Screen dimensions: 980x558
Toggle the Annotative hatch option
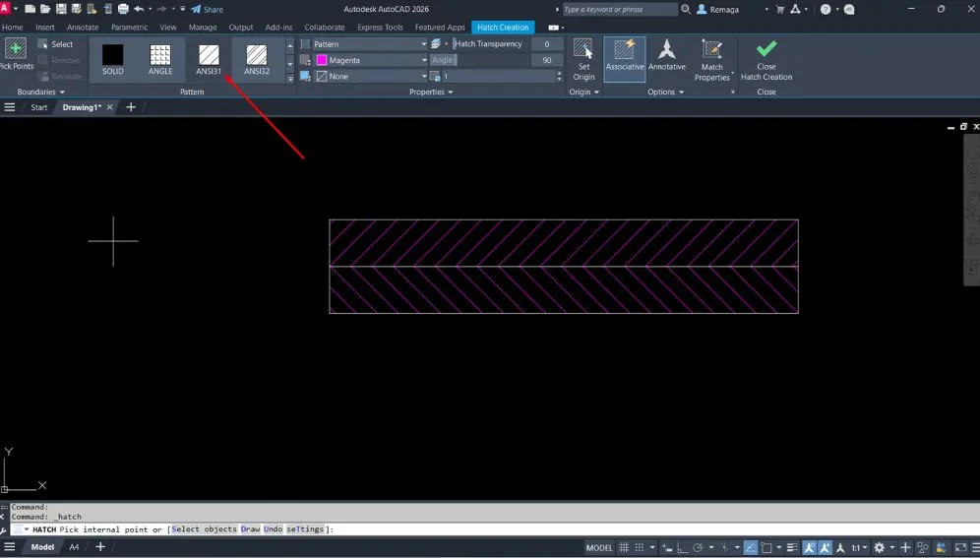667,55
